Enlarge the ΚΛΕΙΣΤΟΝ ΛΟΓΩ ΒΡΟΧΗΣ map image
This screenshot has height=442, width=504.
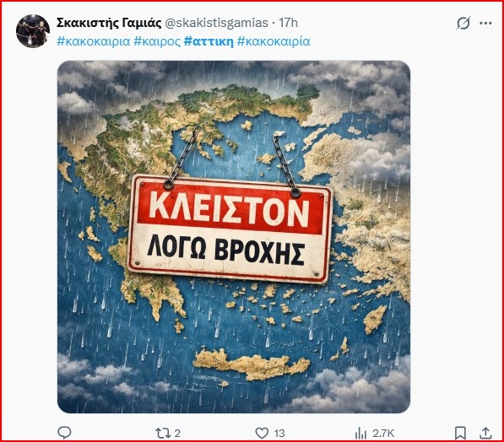click(234, 237)
